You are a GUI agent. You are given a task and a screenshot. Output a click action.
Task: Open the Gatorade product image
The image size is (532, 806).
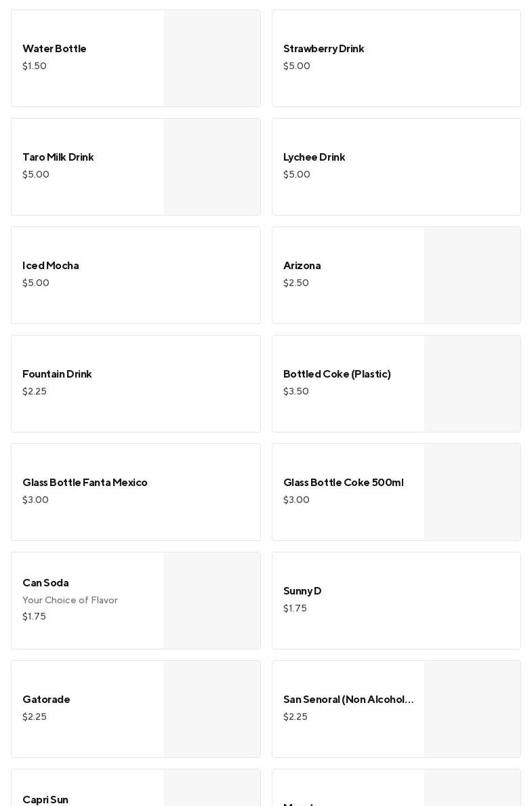(x=212, y=709)
